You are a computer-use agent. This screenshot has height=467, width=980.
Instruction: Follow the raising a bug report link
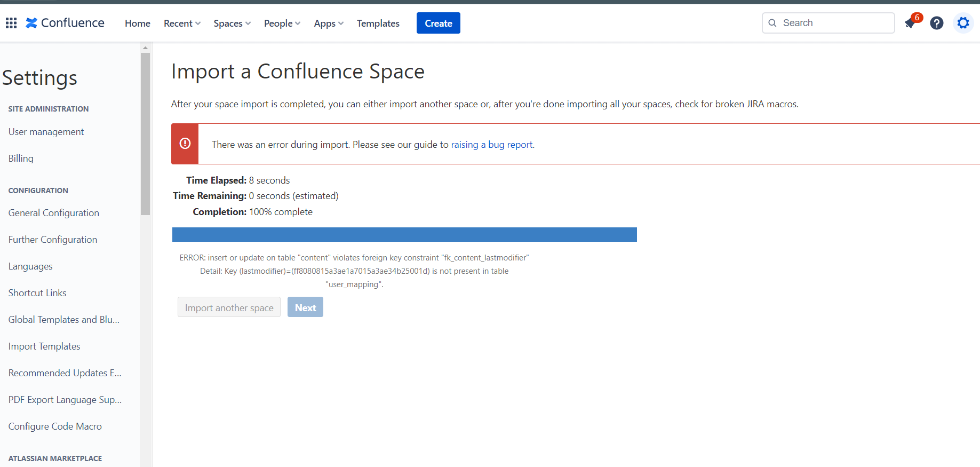pos(492,145)
